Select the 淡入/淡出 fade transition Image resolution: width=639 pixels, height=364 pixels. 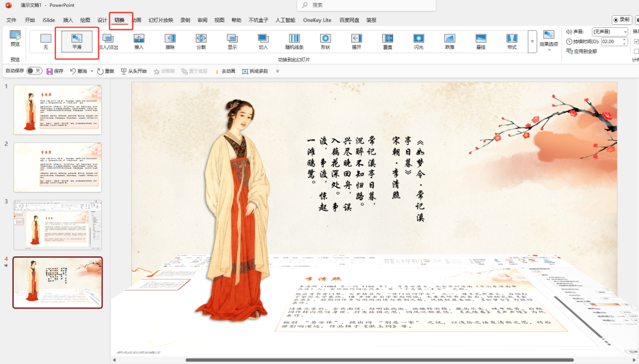click(x=109, y=41)
